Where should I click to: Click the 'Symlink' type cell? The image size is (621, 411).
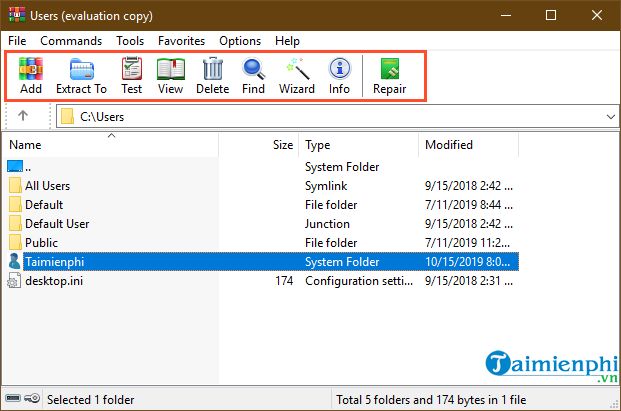pyautogui.click(x=326, y=185)
